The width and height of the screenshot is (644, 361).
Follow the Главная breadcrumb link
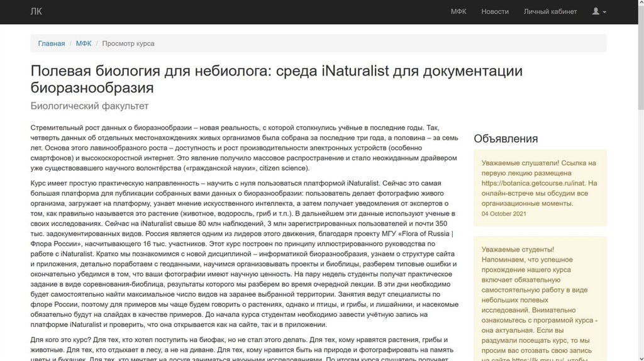tap(52, 43)
